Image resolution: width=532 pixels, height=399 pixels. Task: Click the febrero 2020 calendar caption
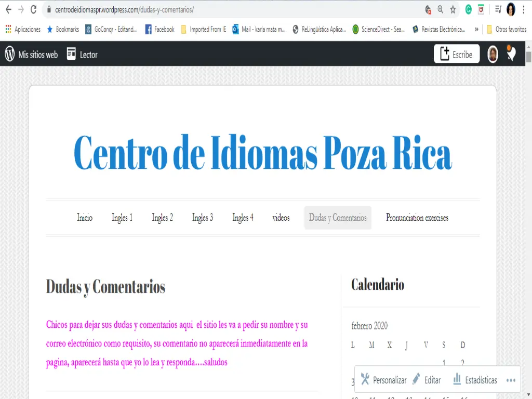369,326
